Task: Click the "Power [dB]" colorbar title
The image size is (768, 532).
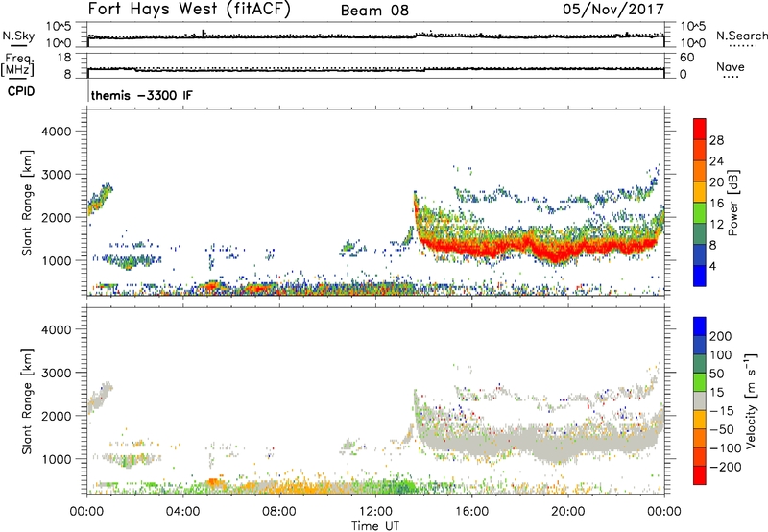Action: 733,203
